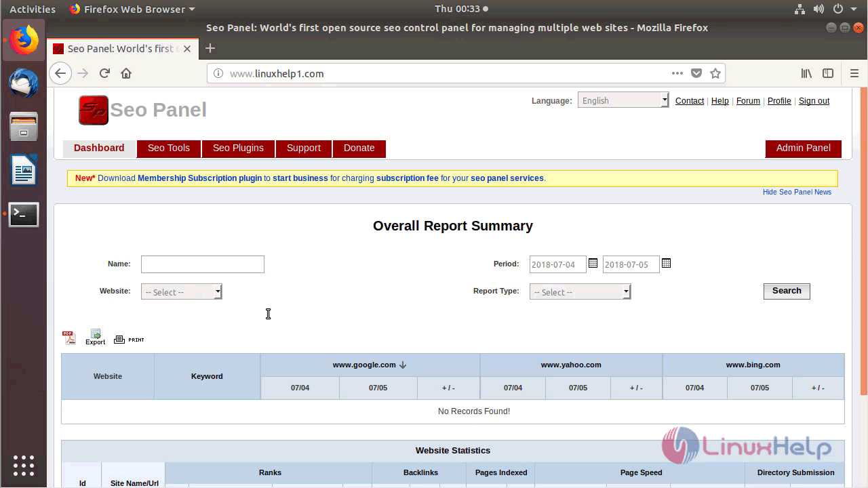
Task: Open the Help link
Action: [720, 101]
